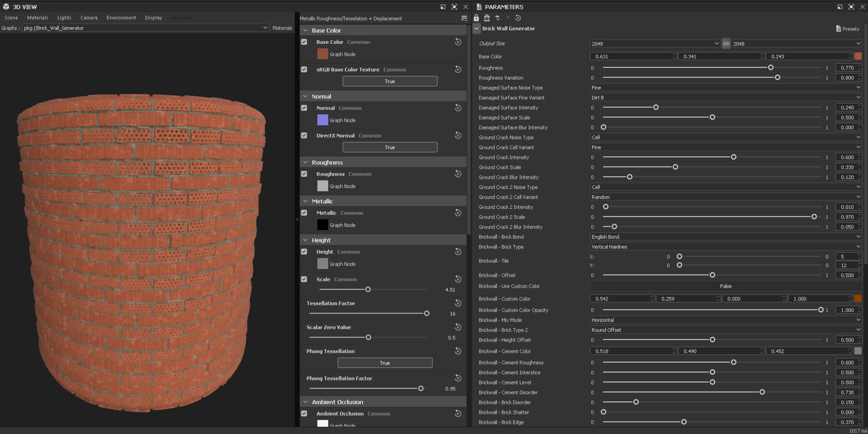Reset the Base Color output using its reset icon
868x434 pixels.
(458, 42)
